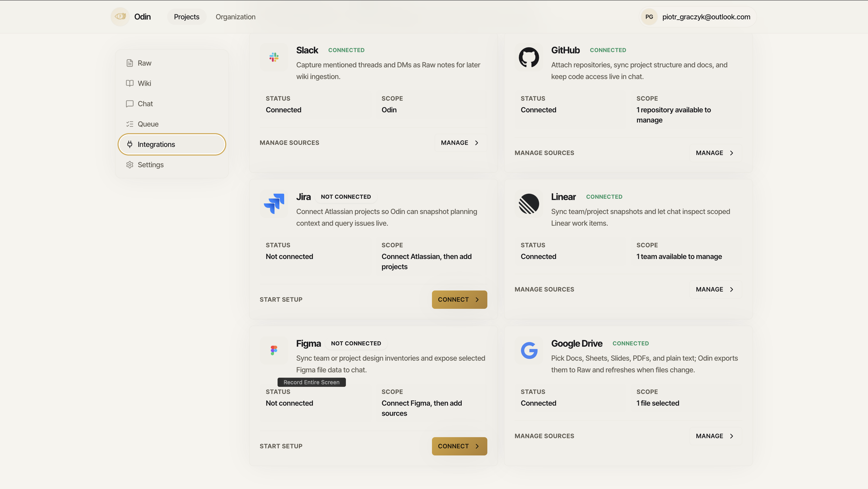Click the Odin eye logo icon
The image size is (868, 489).
pyautogui.click(x=120, y=17)
